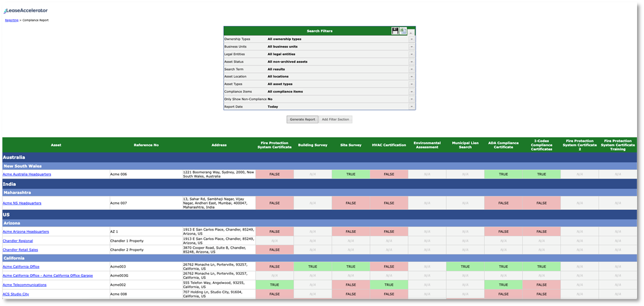Click the first Fire Protection System Certificate header
This screenshot has width=644, height=306.
pos(274,145)
